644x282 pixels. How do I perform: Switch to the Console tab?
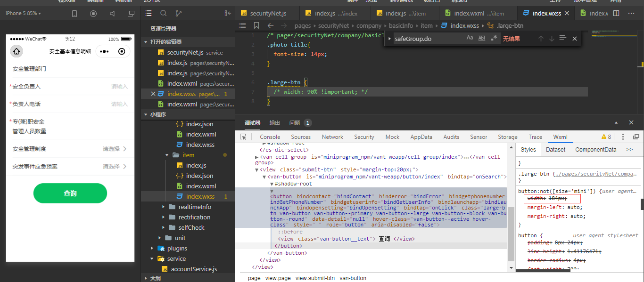(x=270, y=137)
